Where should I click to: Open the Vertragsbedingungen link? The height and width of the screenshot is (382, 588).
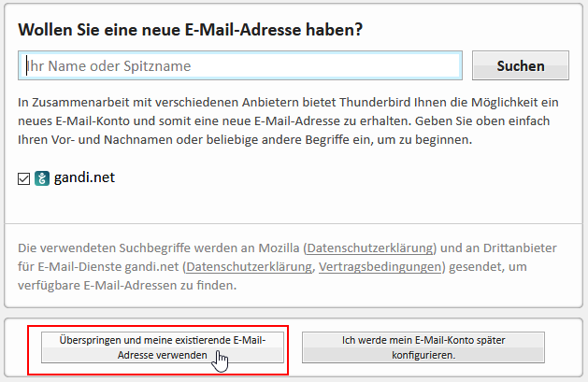click(380, 266)
